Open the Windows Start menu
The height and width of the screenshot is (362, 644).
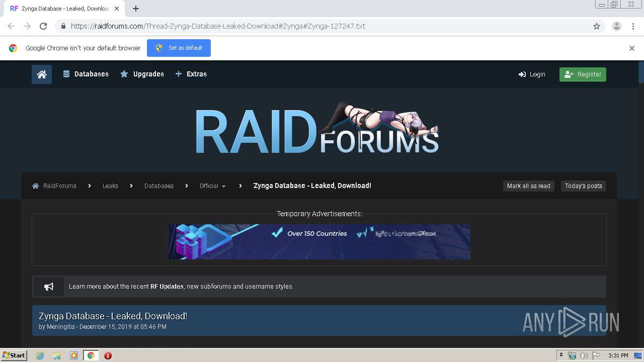pos(14,355)
